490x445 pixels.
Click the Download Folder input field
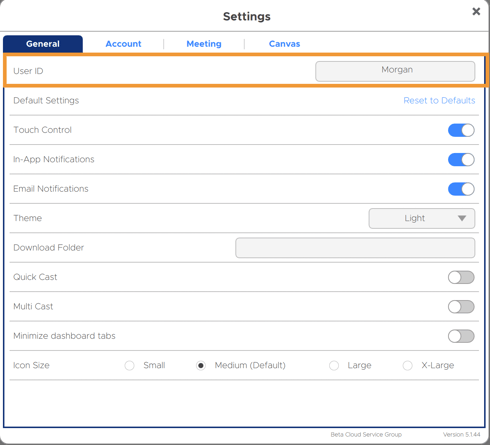(x=355, y=248)
